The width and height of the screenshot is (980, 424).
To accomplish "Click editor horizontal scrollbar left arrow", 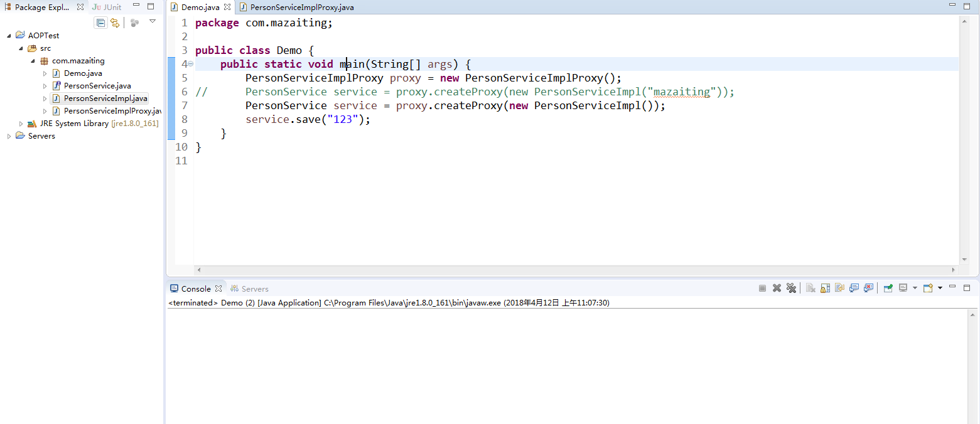I will tap(199, 270).
